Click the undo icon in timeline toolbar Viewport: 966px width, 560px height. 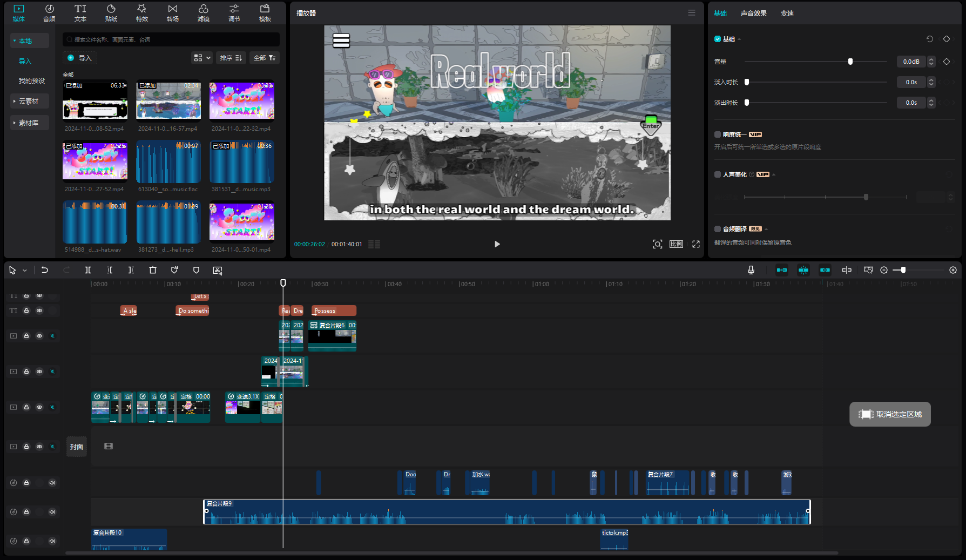(45, 270)
